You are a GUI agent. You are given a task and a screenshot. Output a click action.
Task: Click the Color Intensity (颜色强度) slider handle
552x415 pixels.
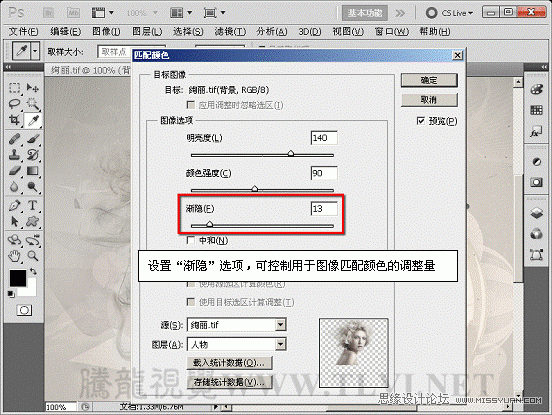pyautogui.click(x=255, y=188)
